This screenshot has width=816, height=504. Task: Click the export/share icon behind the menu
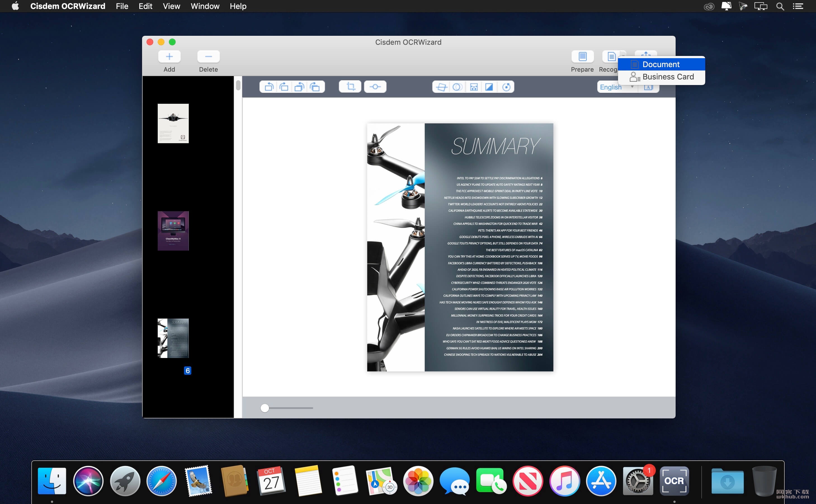click(646, 53)
